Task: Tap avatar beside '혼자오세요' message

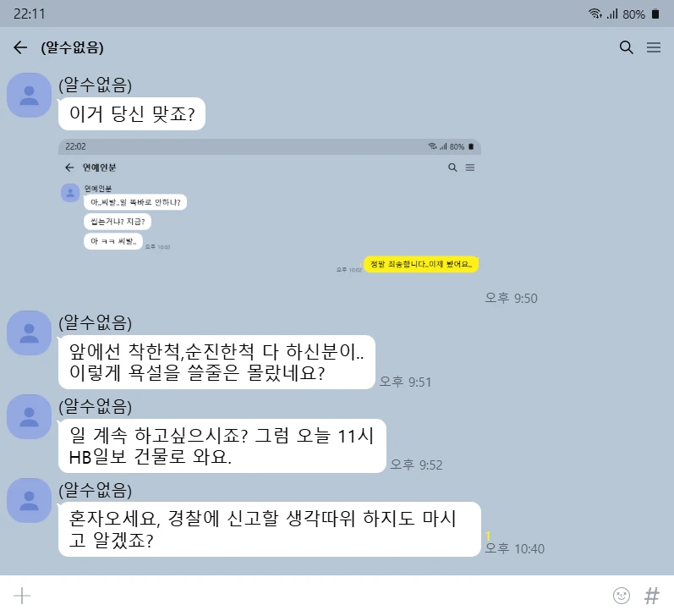Action: click(x=30, y=500)
